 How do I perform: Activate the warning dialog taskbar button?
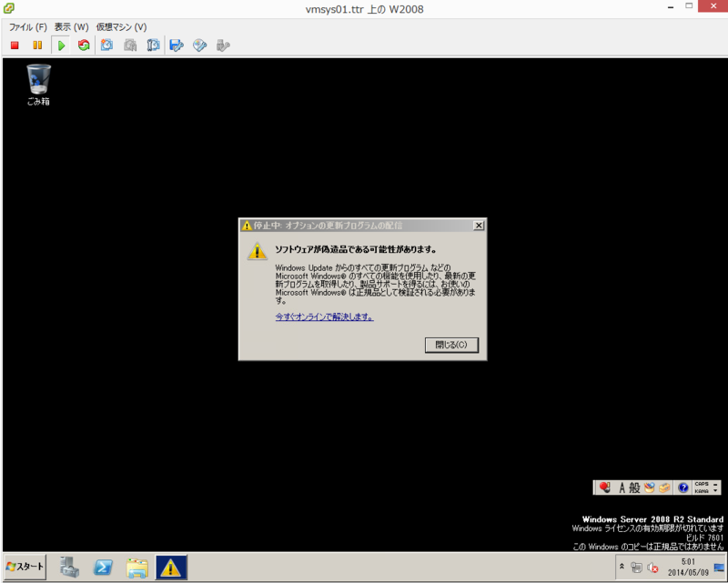171,567
